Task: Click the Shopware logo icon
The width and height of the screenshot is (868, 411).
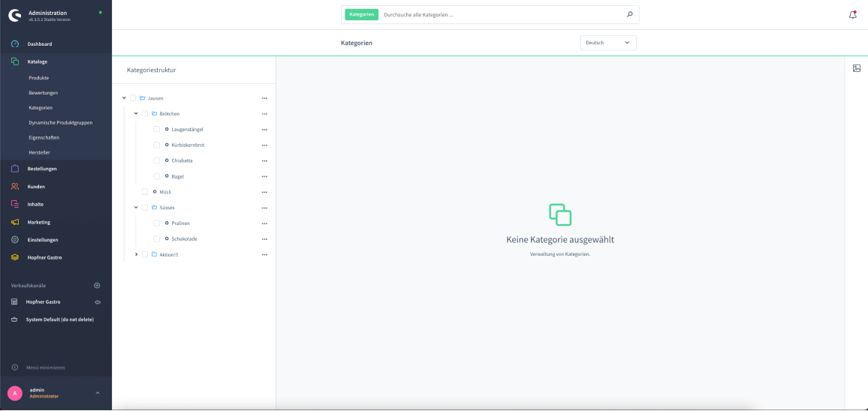Action: coord(15,15)
